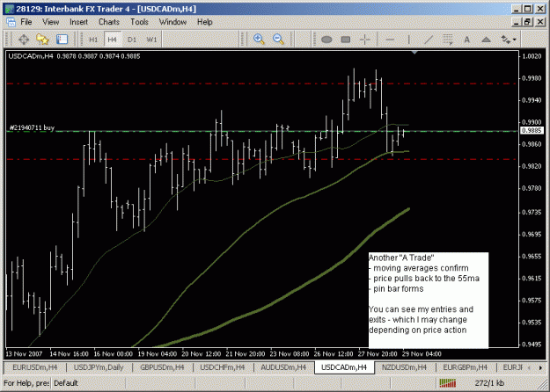Click the 13 Nov 2007 date label
The image size is (550, 392).
pyautogui.click(x=23, y=354)
